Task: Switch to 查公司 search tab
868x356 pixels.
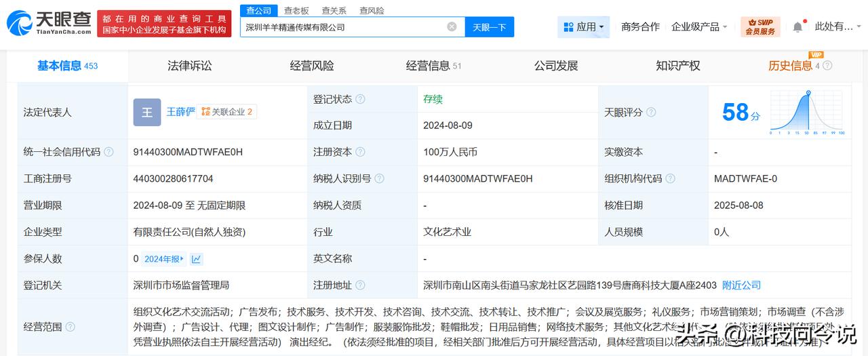Action: point(258,10)
